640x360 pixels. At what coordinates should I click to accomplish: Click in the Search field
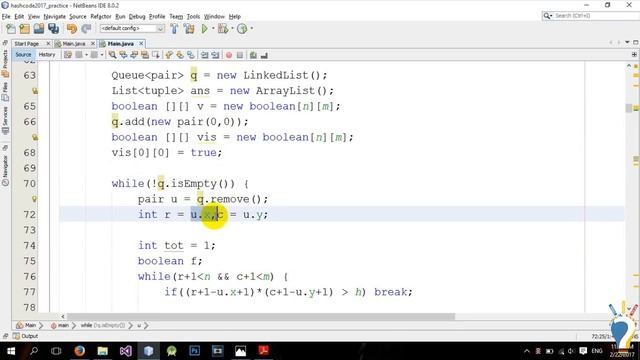click(590, 16)
